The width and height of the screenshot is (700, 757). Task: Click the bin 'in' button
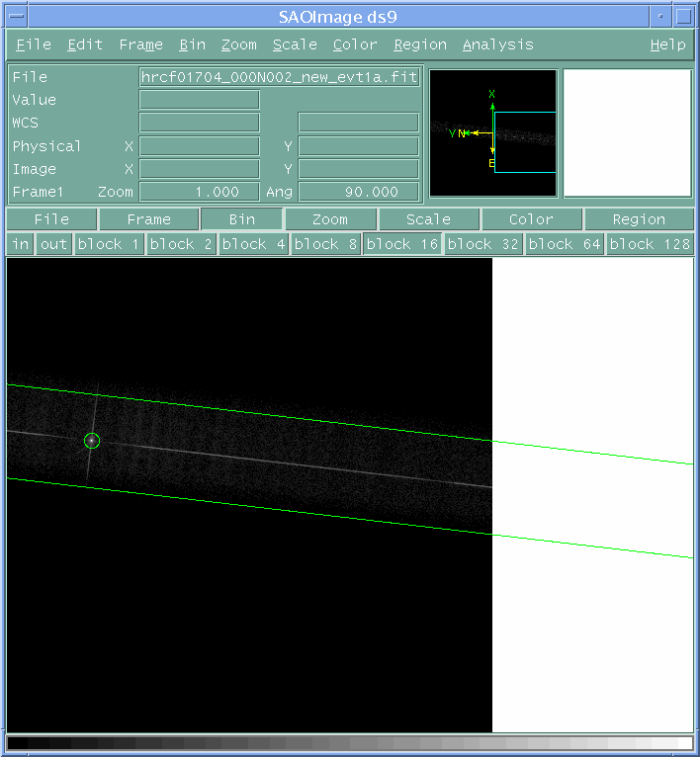(x=21, y=244)
